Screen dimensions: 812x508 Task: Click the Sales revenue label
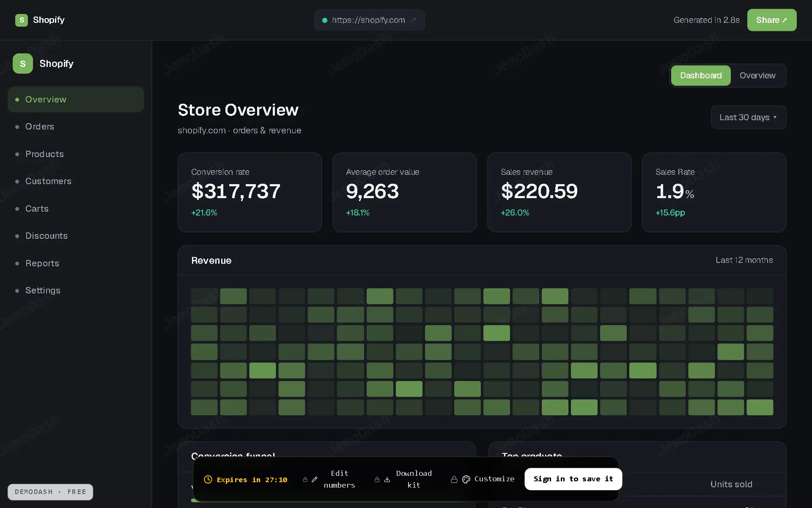point(527,172)
